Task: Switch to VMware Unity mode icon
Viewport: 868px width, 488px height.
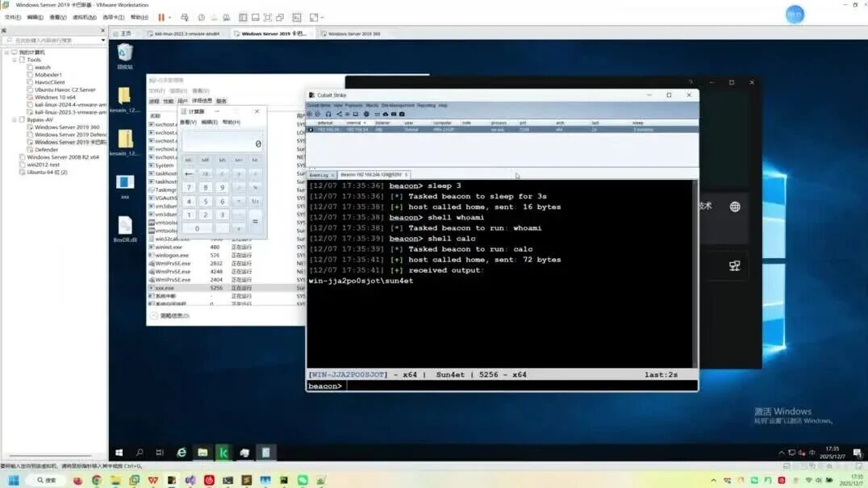Action: pyautogui.click(x=280, y=18)
